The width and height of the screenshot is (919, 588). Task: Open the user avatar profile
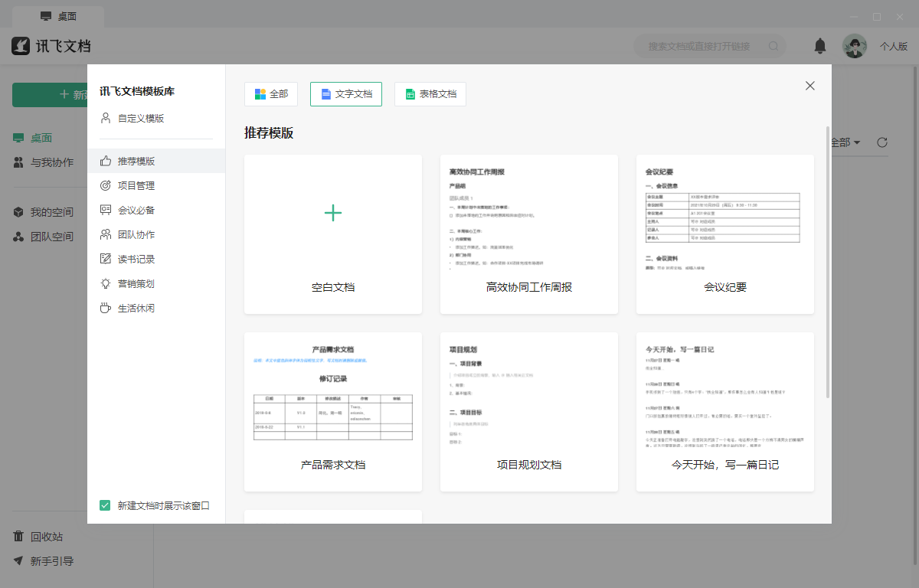click(855, 47)
